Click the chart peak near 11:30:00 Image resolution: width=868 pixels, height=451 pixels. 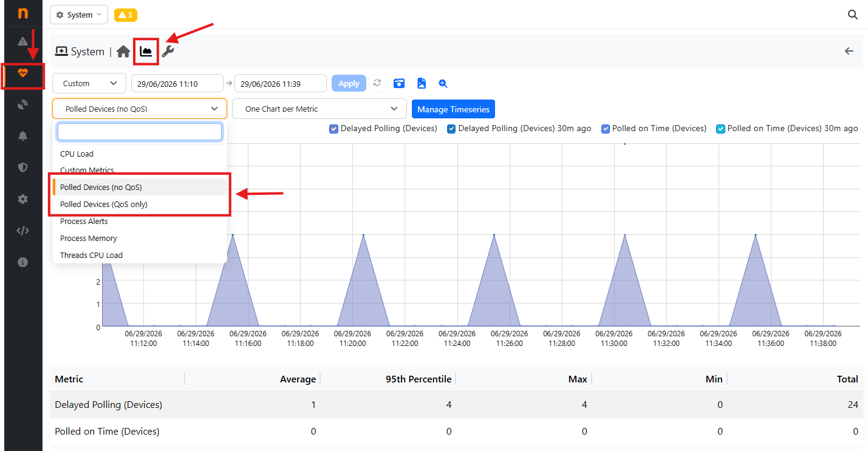point(624,235)
